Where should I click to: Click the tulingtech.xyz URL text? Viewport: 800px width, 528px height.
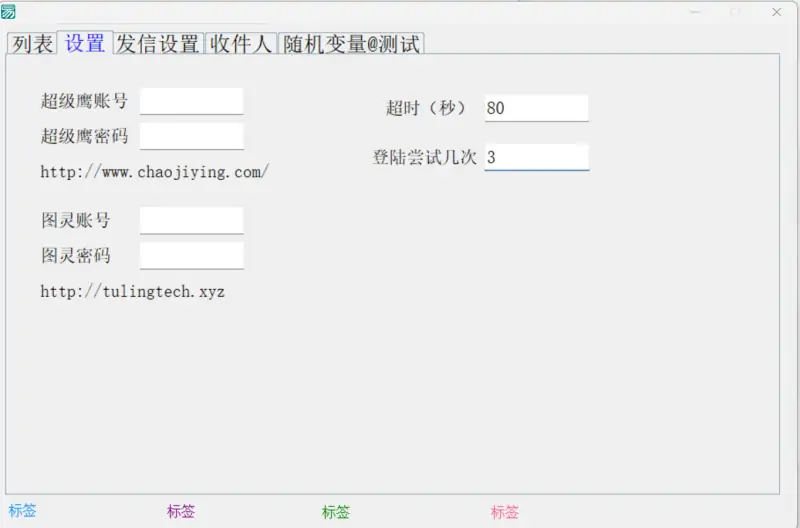tap(132, 292)
